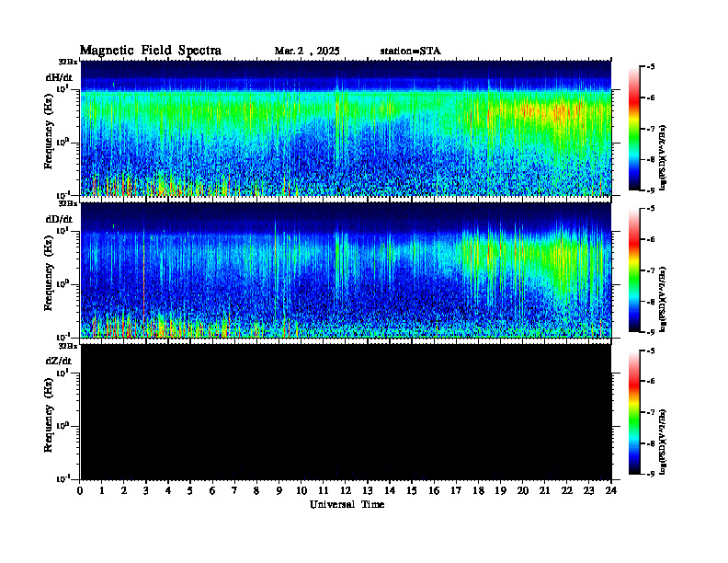This screenshot has width=728, height=563.
Task: Click the color bar beside the dH/dt panel
Action: tap(633, 129)
